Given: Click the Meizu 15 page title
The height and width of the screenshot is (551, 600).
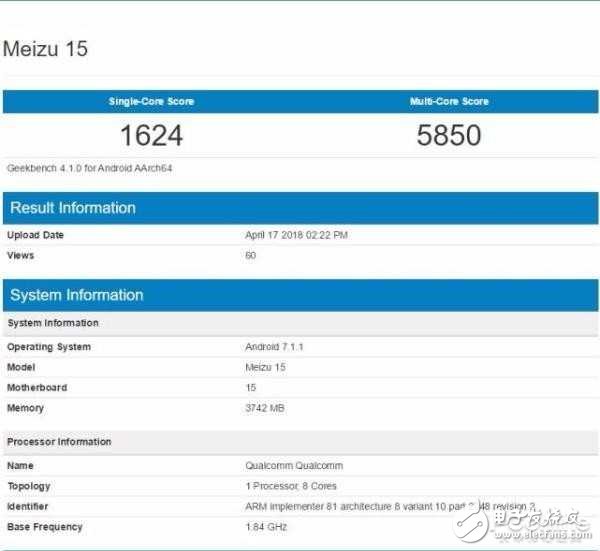Looking at the screenshot, I should (46, 48).
